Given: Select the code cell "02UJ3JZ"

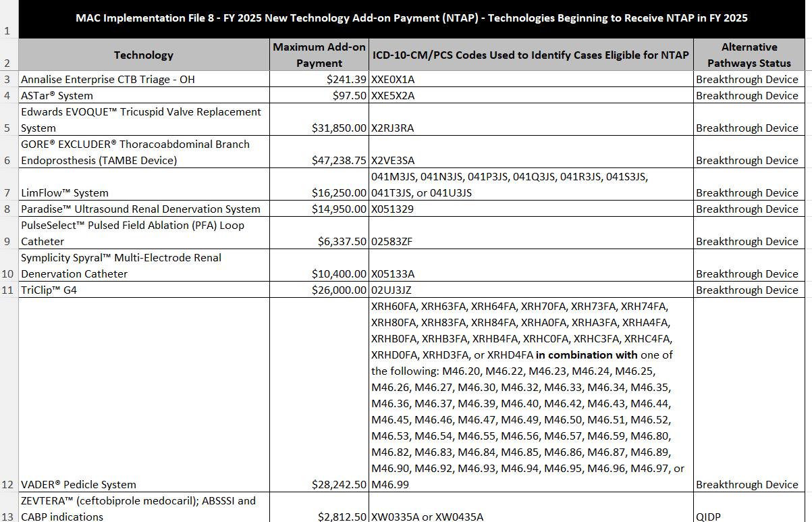Looking at the screenshot, I should [x=531, y=290].
